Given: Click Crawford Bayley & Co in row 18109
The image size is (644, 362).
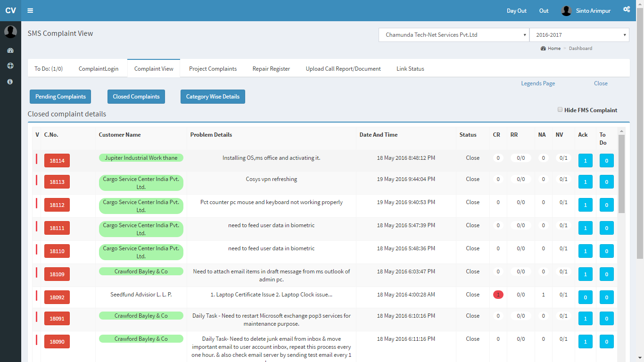Looking at the screenshot, I should pos(141,271).
